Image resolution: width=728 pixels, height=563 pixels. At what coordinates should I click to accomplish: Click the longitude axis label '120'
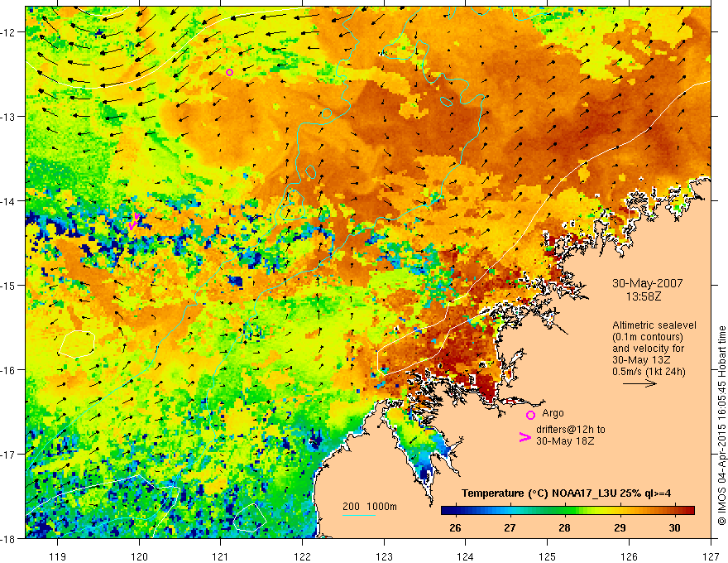(x=139, y=556)
